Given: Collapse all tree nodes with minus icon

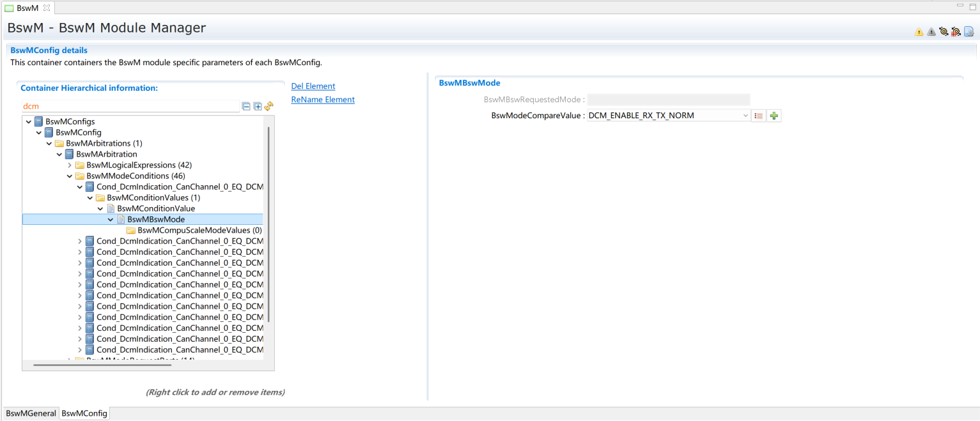Looking at the screenshot, I should click(x=246, y=107).
